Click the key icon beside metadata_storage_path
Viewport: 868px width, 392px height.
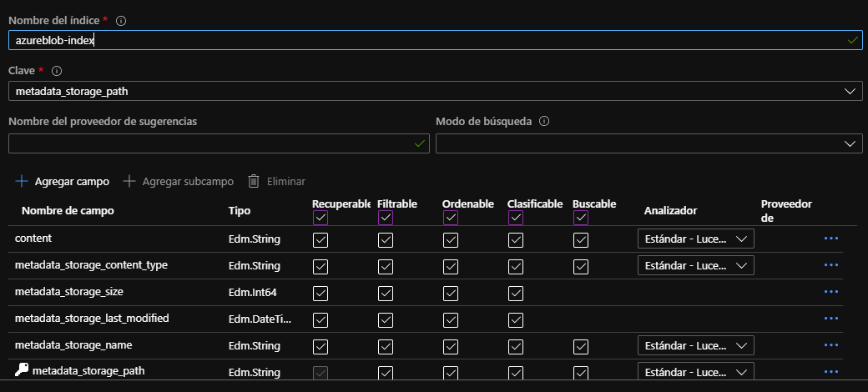[22, 370]
